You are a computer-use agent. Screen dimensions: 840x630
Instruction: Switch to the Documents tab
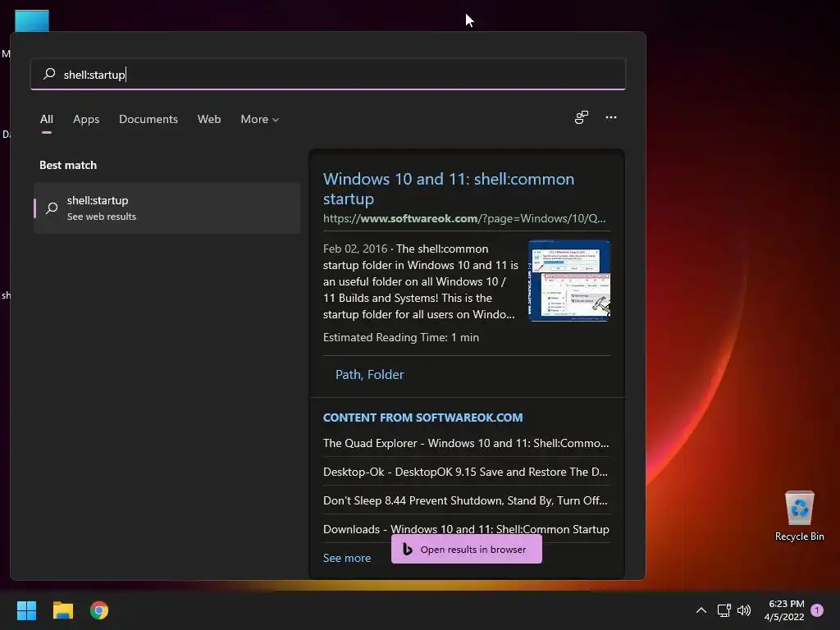(148, 119)
